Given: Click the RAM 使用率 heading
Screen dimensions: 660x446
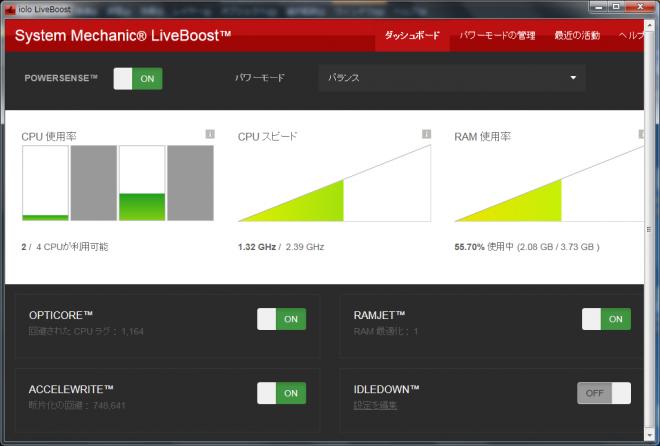Looking at the screenshot, I should (x=483, y=137).
